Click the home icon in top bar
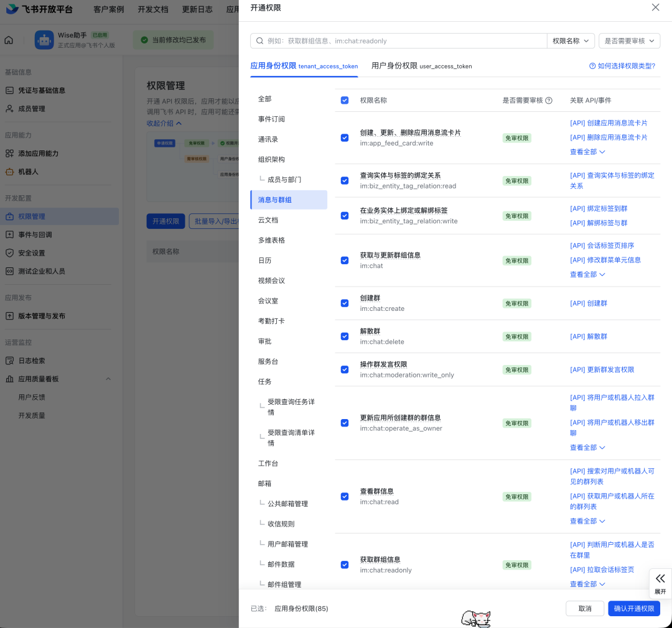Viewport: 672px width, 628px height. coord(9,40)
